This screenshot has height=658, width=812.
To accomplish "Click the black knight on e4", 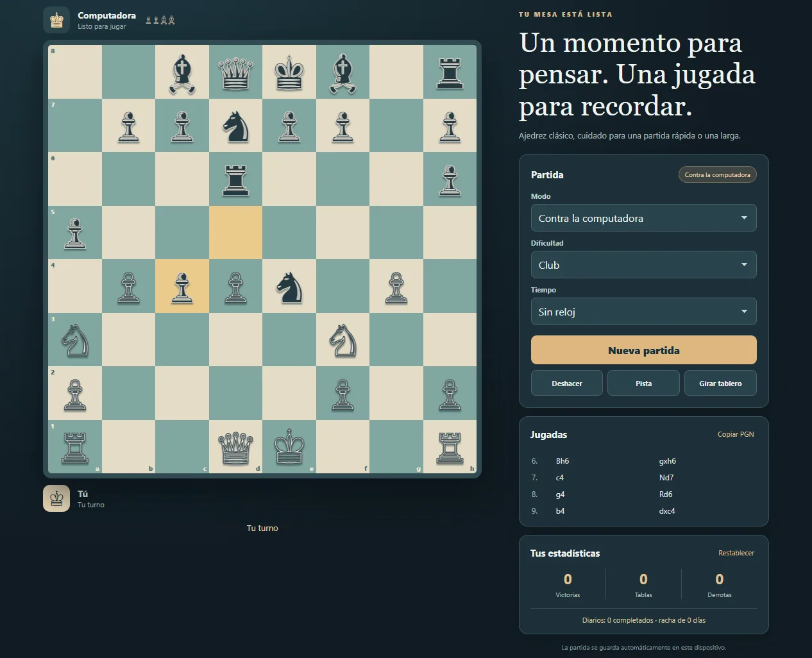I will (x=289, y=286).
